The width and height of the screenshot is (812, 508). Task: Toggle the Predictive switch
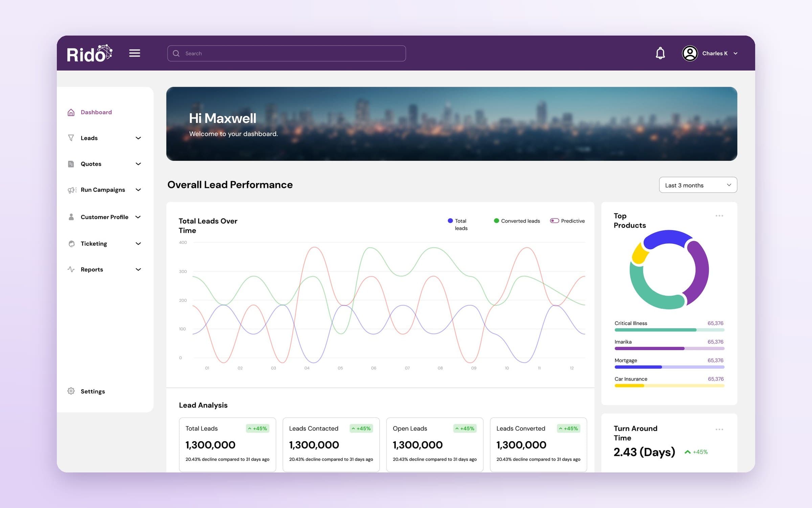coord(554,221)
